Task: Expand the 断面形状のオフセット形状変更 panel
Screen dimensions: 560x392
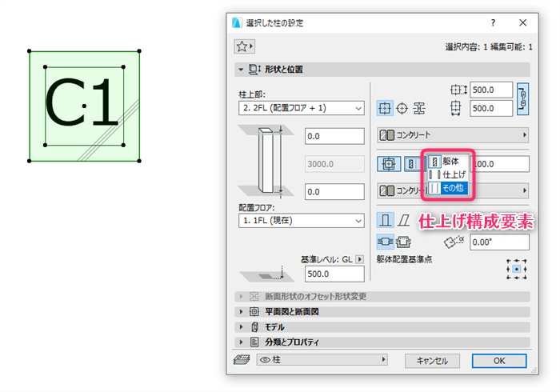Action: pos(241,296)
